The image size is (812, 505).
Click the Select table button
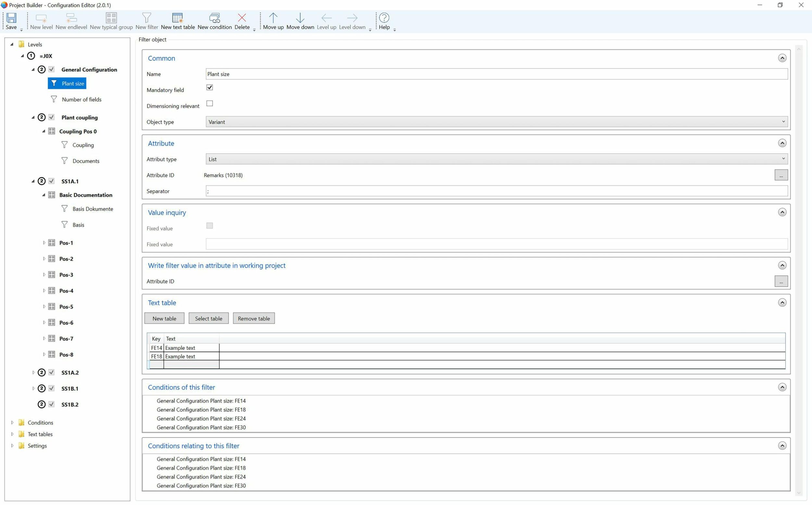pos(208,318)
